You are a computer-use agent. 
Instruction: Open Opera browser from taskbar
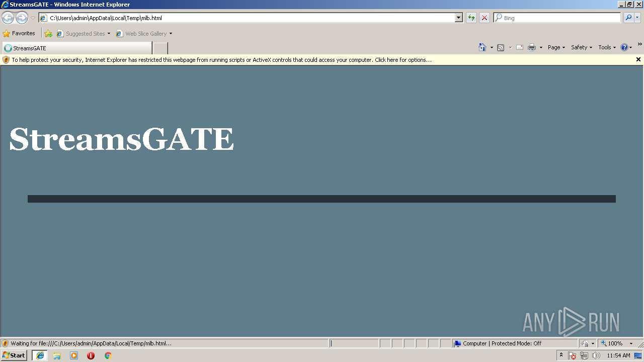91,355
